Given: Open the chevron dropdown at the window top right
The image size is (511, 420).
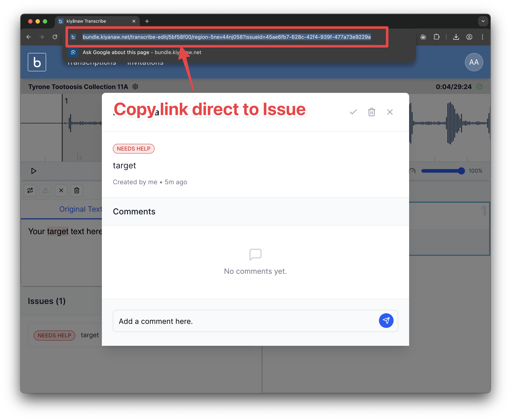Looking at the screenshot, I should [483, 21].
